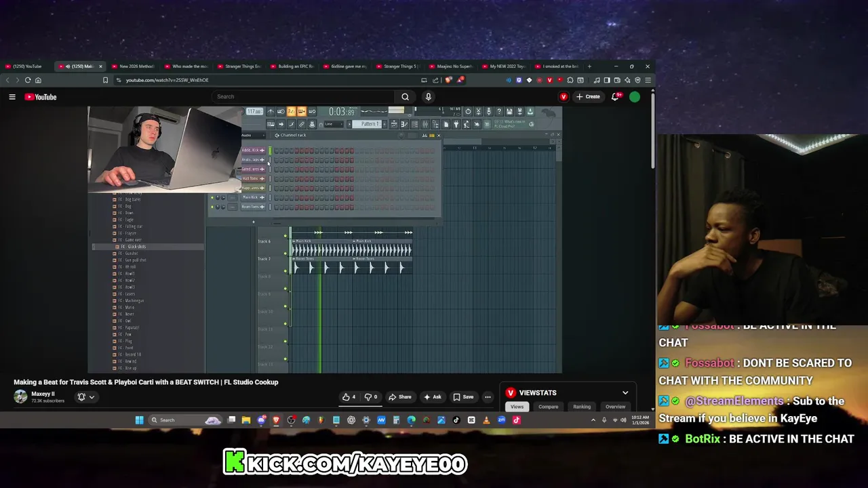The width and height of the screenshot is (868, 488).
Task: Click the red ViewStats extension icon near Create
Action: (x=564, y=97)
